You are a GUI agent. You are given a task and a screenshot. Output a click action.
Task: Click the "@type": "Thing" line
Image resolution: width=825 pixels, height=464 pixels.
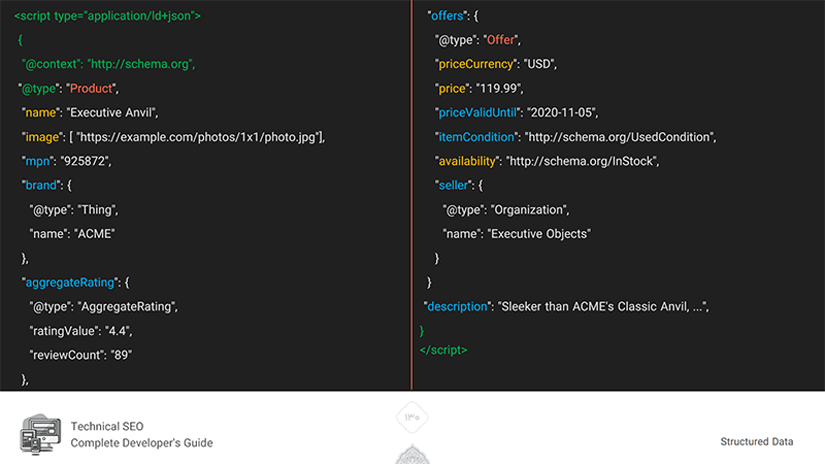click(74, 210)
